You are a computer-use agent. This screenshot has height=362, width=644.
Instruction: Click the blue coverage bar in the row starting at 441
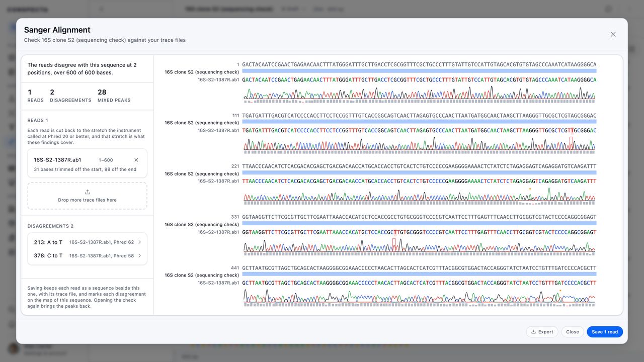coord(419,275)
